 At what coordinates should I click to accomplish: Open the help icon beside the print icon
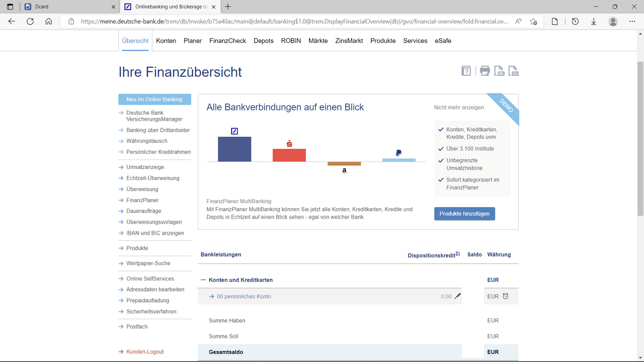[466, 71]
